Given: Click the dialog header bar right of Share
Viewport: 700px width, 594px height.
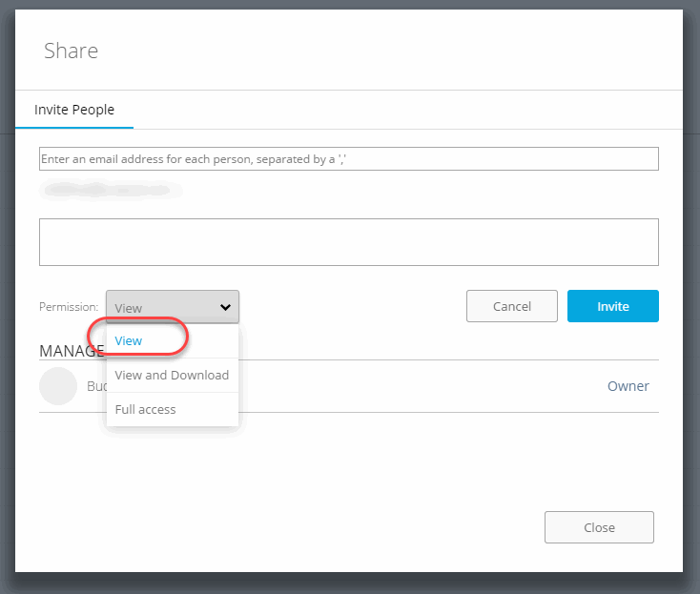Looking at the screenshot, I should 381,51.
